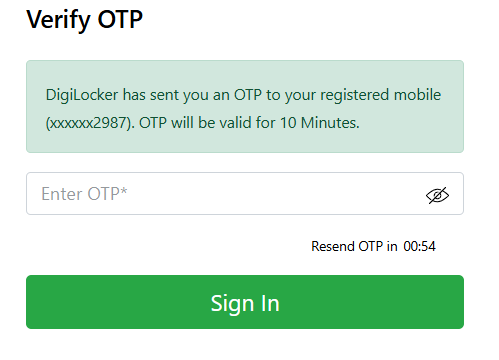Click the 'Sign In' label text

(x=245, y=304)
